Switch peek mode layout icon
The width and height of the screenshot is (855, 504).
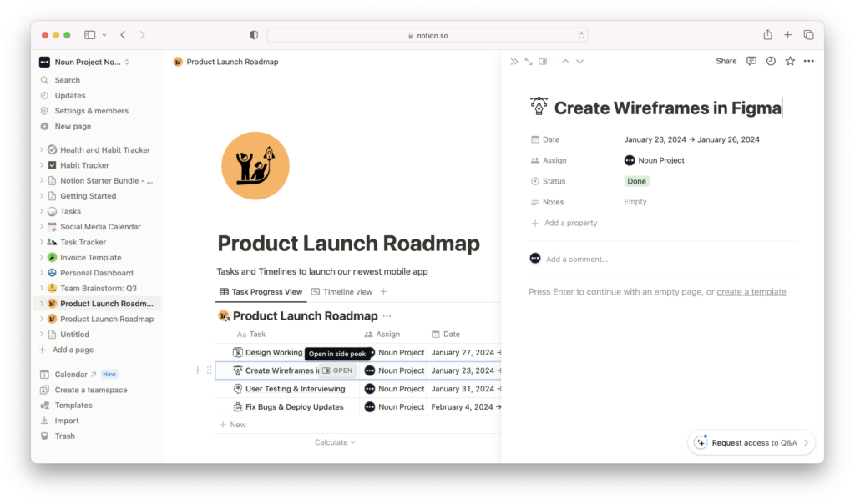tap(543, 62)
